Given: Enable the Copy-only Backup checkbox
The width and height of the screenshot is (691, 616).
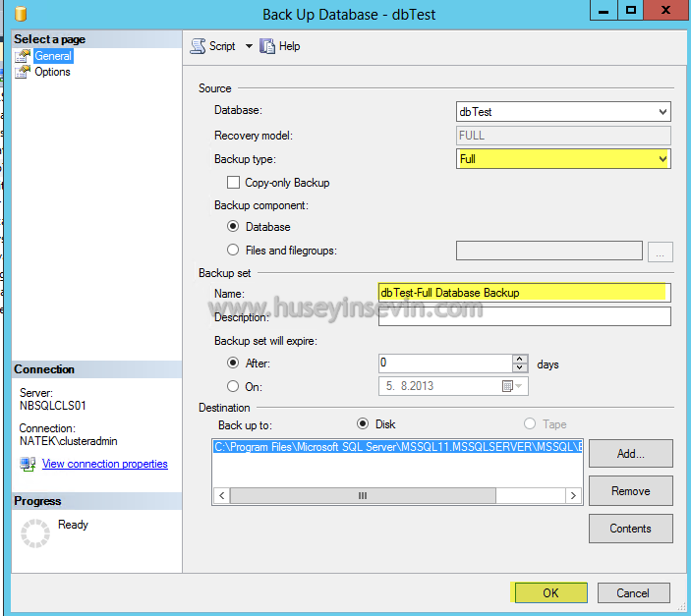Looking at the screenshot, I should point(233,183).
